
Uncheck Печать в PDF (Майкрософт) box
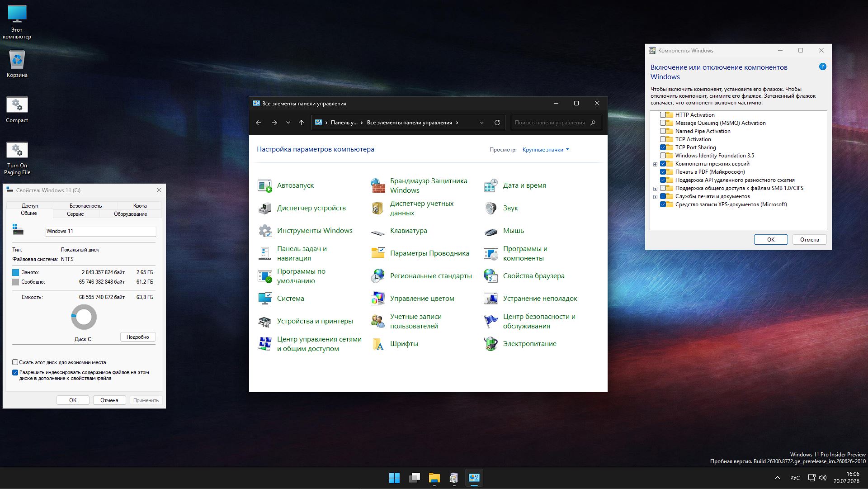[x=663, y=172]
